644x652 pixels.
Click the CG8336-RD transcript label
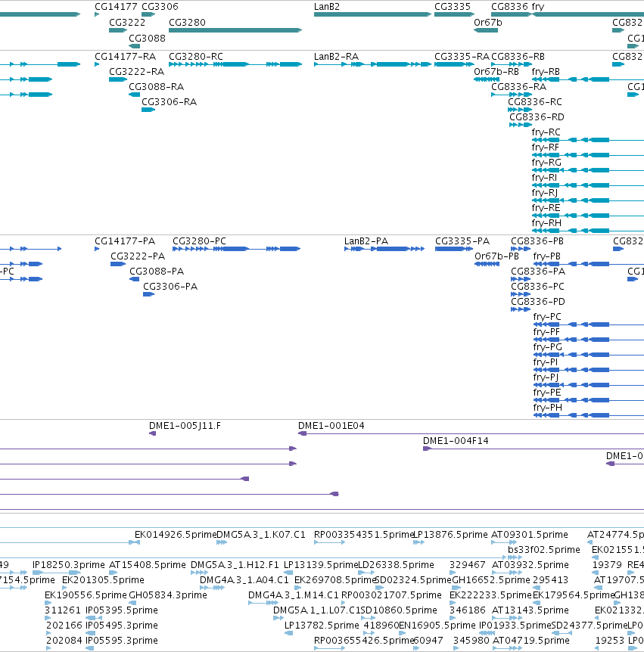pos(537,116)
